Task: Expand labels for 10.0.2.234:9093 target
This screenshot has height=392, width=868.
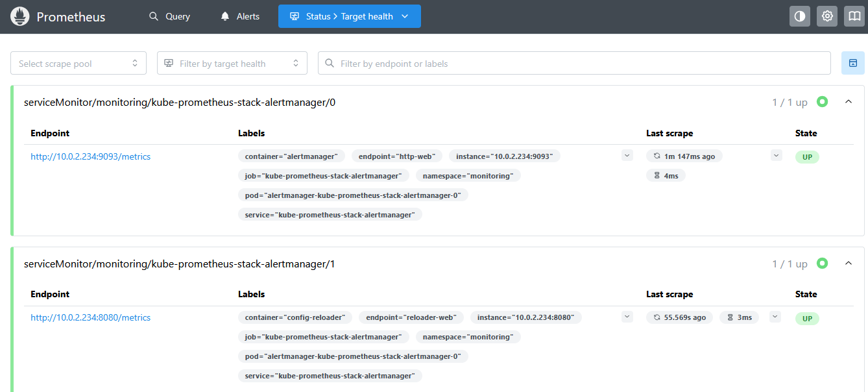Action: (627, 155)
